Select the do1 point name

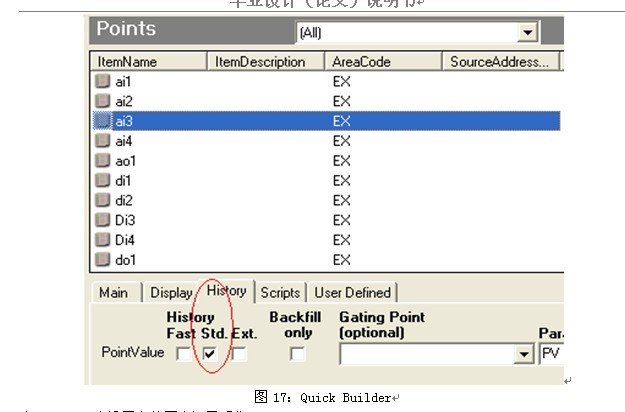[x=126, y=260]
